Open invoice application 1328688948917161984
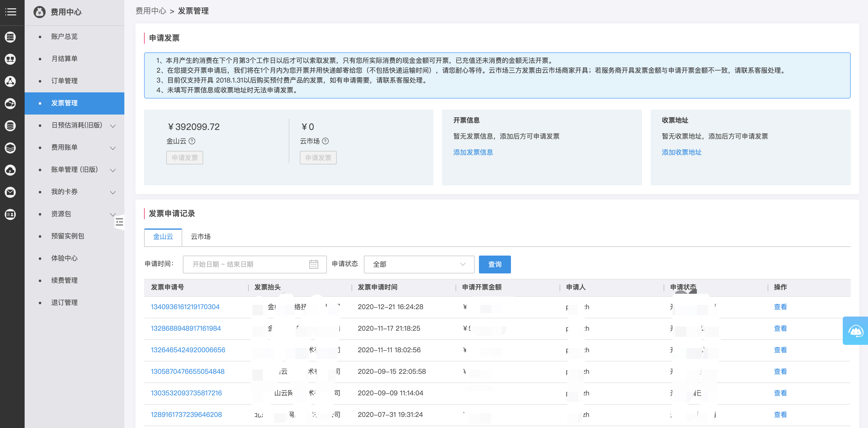This screenshot has width=868, height=428. tap(186, 329)
